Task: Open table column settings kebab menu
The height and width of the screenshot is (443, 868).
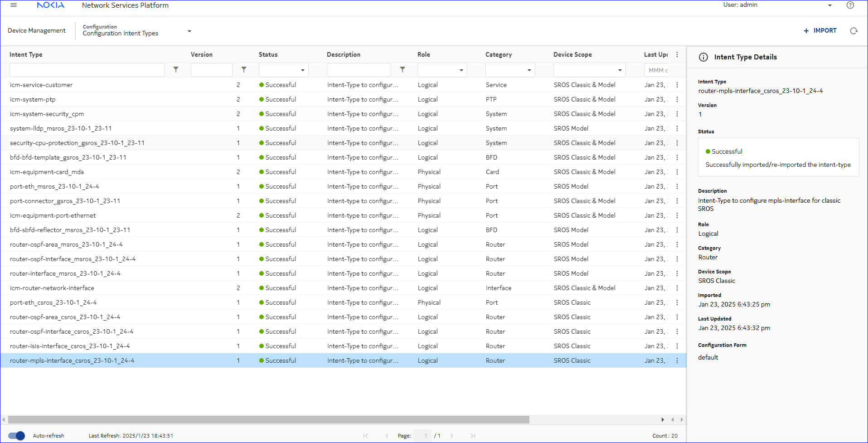Action: click(x=677, y=54)
